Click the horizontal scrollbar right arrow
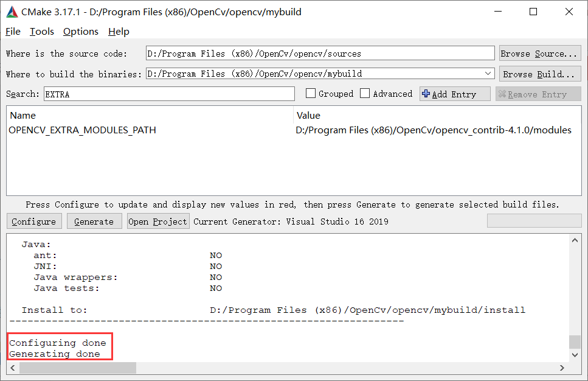The width and height of the screenshot is (588, 381). tap(562, 368)
